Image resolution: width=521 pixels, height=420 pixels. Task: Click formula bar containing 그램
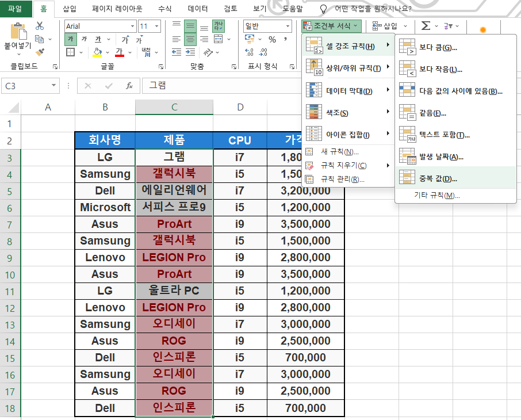click(x=222, y=86)
